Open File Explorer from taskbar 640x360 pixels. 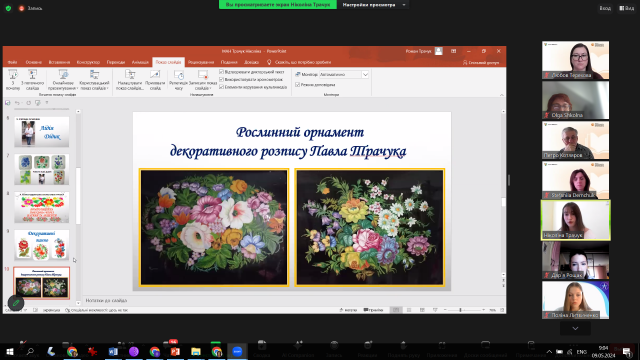point(196,351)
